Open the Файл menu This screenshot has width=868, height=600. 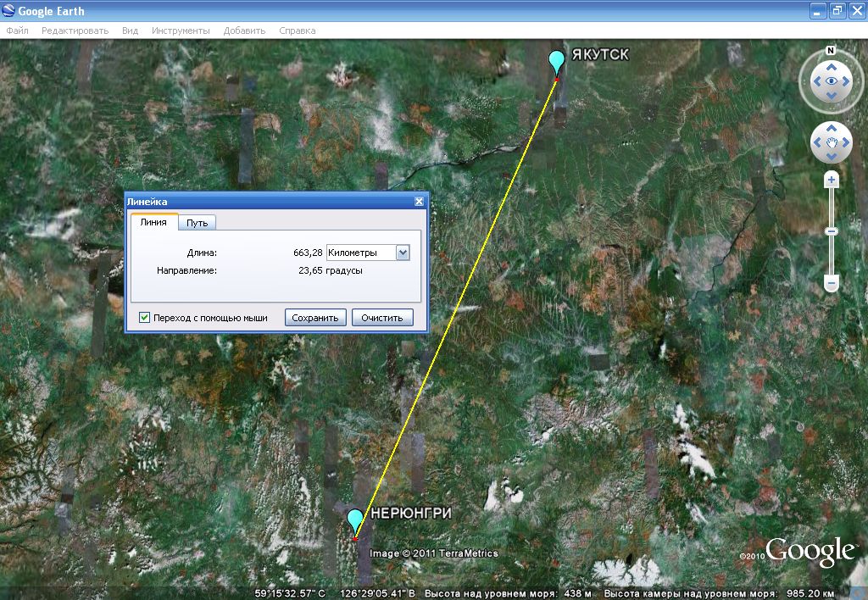pos(17,31)
